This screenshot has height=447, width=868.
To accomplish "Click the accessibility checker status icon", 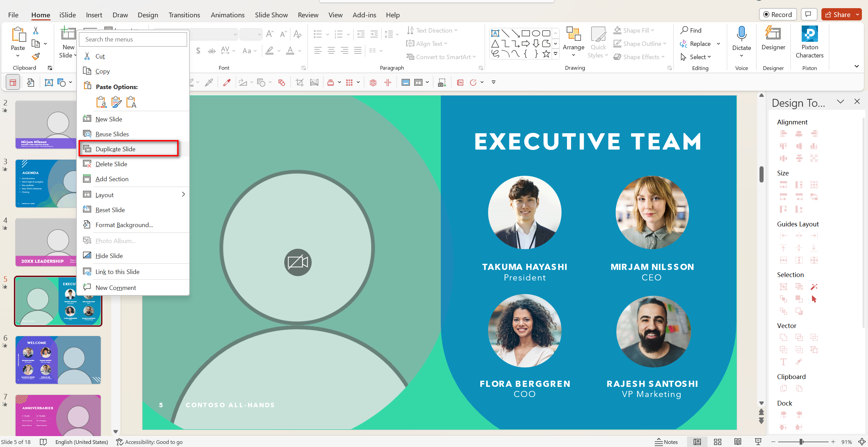I will (119, 442).
